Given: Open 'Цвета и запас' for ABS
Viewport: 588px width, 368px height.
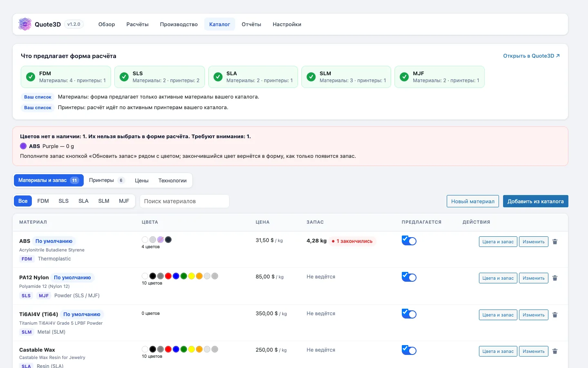Looking at the screenshot, I should click(x=498, y=242).
